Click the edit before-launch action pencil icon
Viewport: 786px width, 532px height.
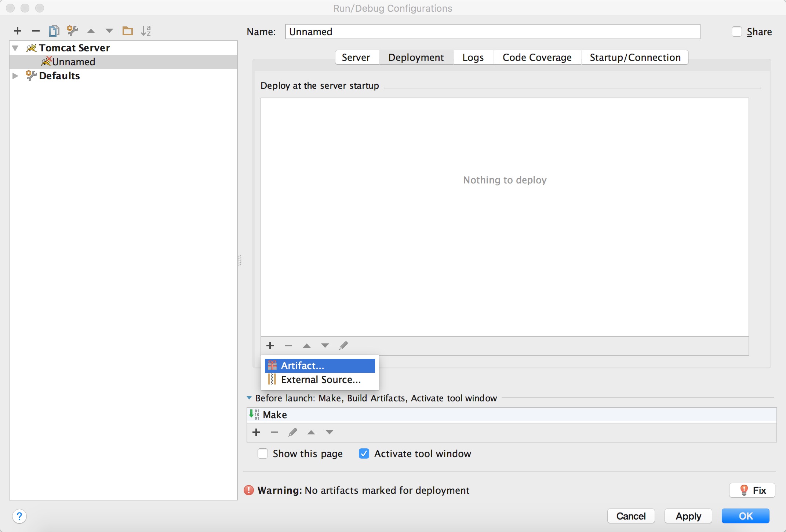(x=292, y=432)
